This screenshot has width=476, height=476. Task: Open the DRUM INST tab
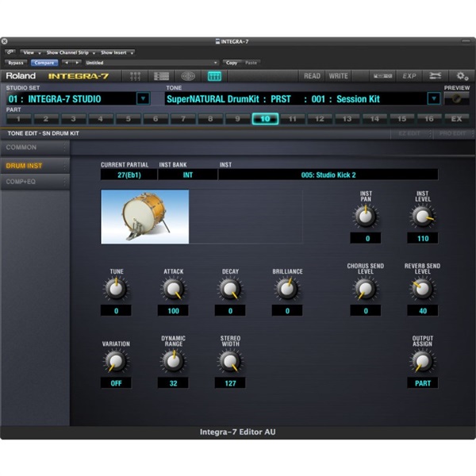point(35,166)
